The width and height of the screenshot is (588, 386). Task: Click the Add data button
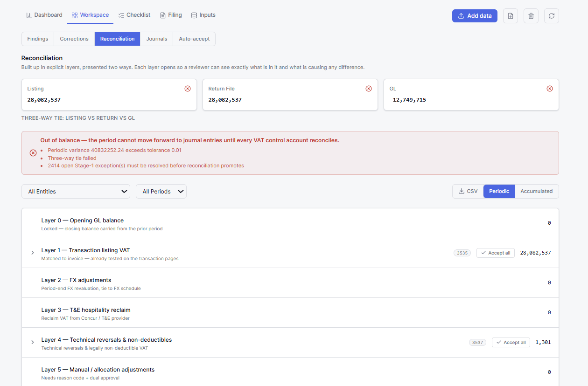(475, 16)
